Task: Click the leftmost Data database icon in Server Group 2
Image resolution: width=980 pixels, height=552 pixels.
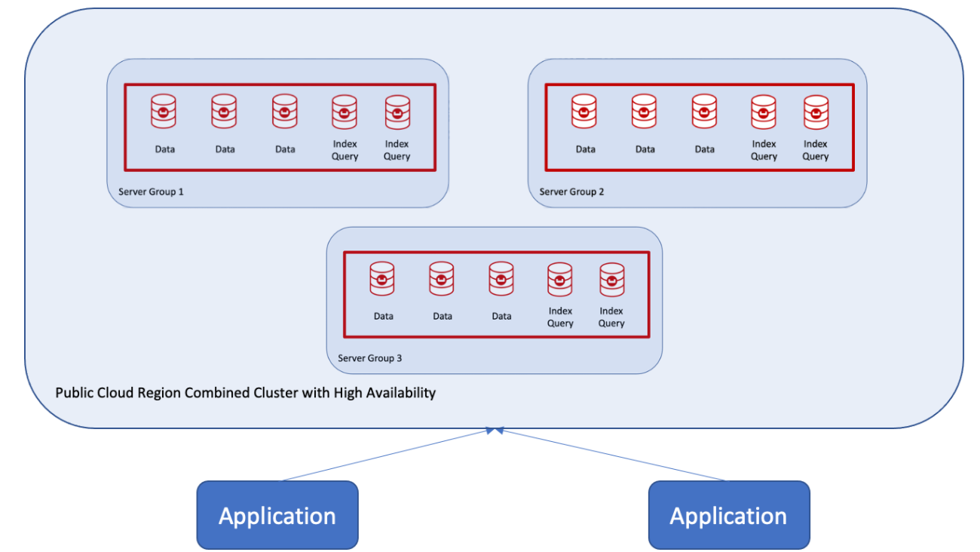Action: pyautogui.click(x=584, y=112)
